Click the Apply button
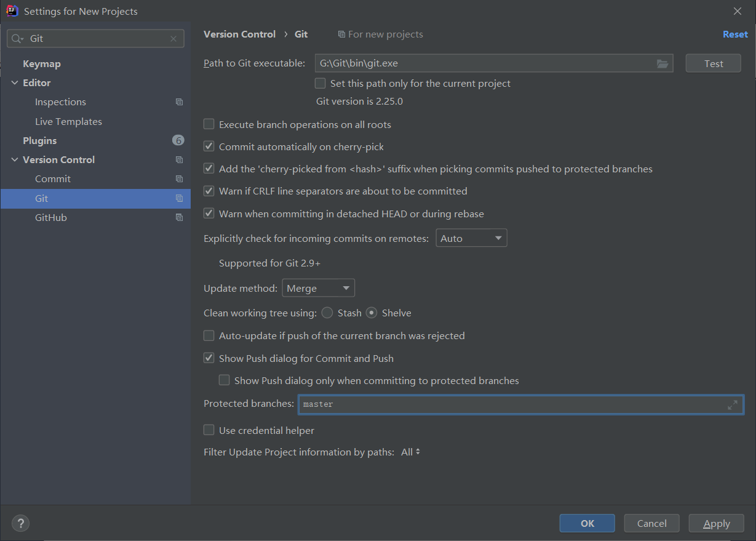Viewport: 756px width, 541px height. click(x=717, y=523)
